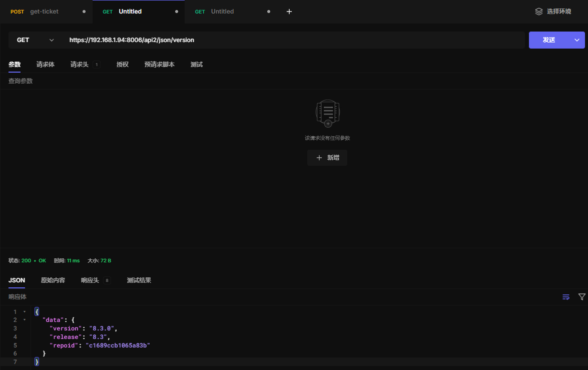Collapse the JSON root at line 1

(25, 312)
